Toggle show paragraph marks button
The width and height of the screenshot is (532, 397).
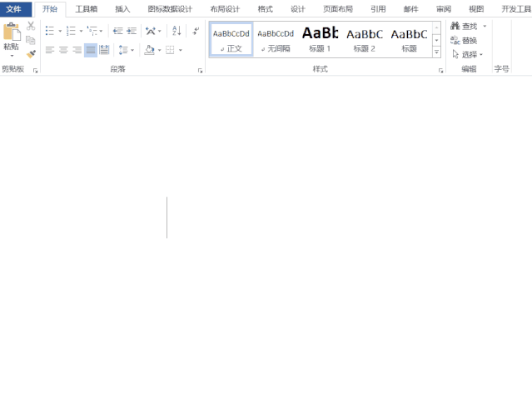click(x=196, y=31)
